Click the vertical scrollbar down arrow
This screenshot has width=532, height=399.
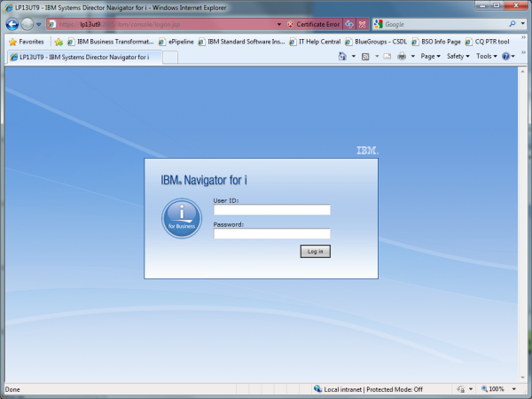point(522,378)
